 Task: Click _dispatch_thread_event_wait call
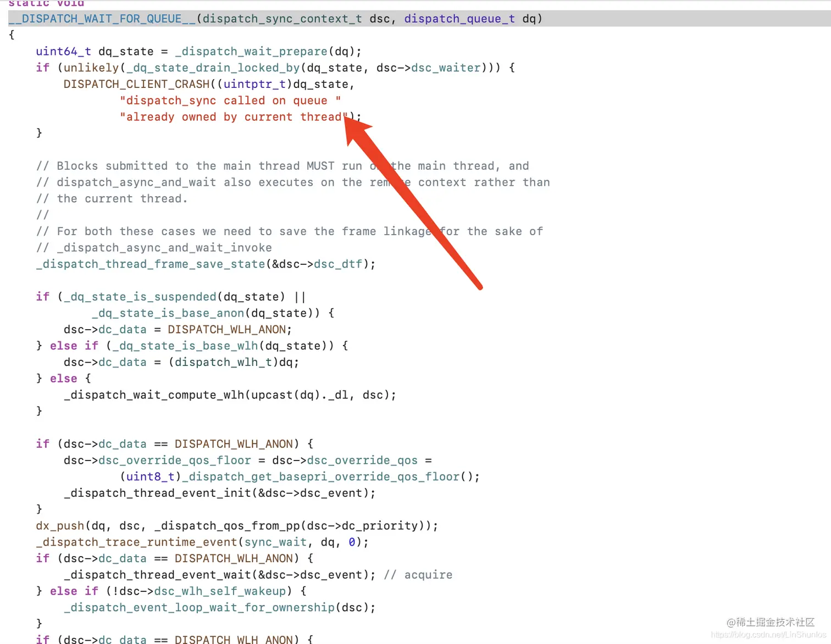tap(158, 575)
